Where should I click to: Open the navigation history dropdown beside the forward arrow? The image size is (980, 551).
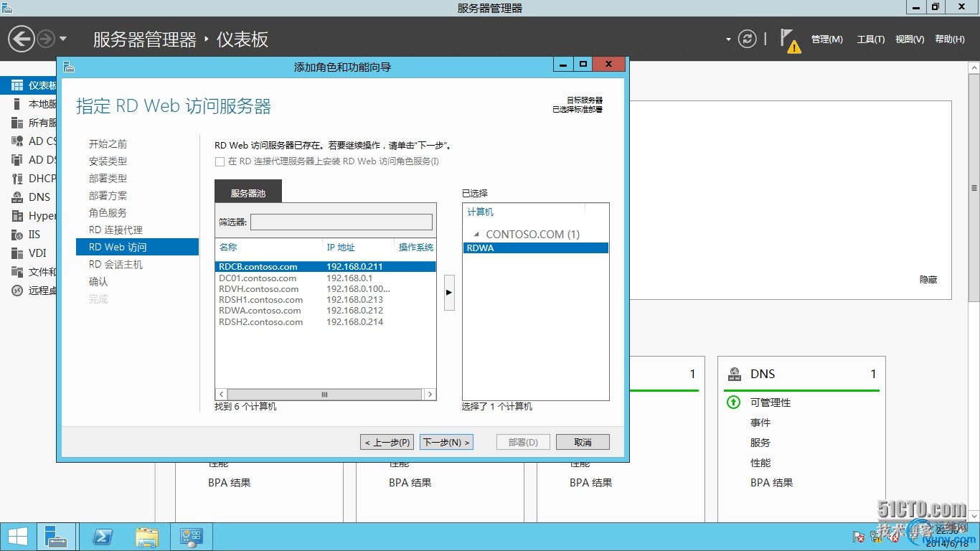click(63, 39)
